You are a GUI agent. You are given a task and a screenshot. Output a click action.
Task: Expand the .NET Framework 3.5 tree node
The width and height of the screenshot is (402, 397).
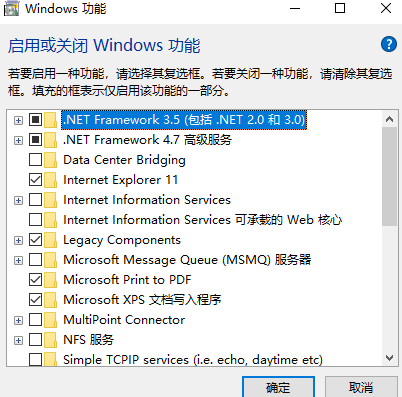19,120
